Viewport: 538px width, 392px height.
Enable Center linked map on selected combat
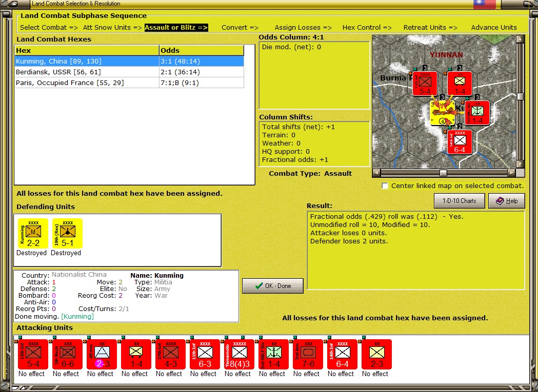(x=385, y=186)
